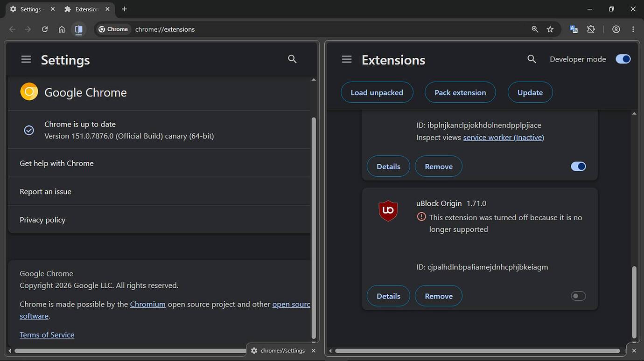Screen dimensions: 644x361
Task: Toggle the uBlock Origin extension switch
Action: tap(578, 296)
